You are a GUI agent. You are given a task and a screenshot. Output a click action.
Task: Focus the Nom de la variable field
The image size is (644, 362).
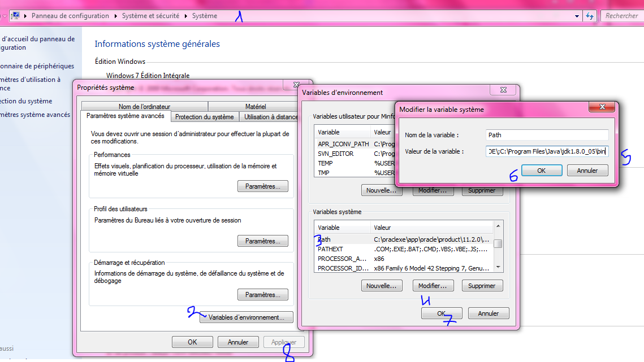547,135
